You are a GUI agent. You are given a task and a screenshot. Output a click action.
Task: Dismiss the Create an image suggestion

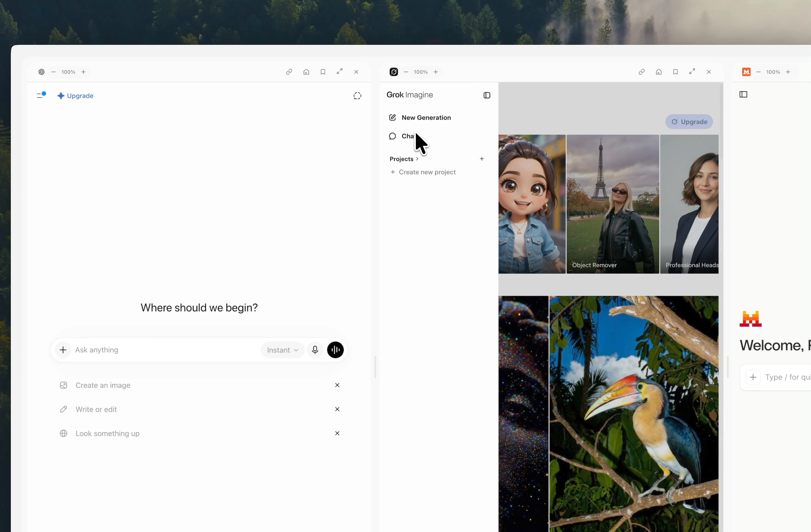tap(337, 385)
